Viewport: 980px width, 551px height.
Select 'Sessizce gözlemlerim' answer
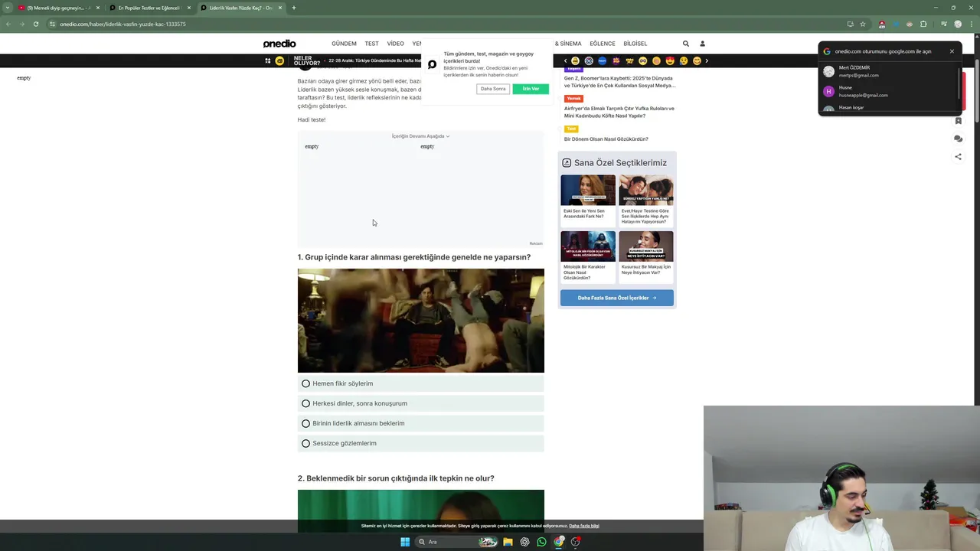[x=421, y=443]
